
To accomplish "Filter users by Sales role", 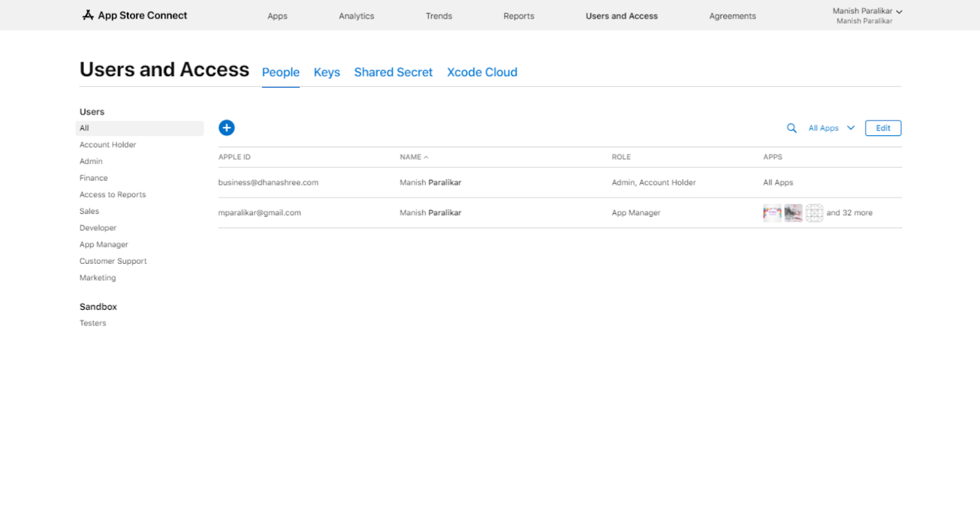I will [x=89, y=211].
